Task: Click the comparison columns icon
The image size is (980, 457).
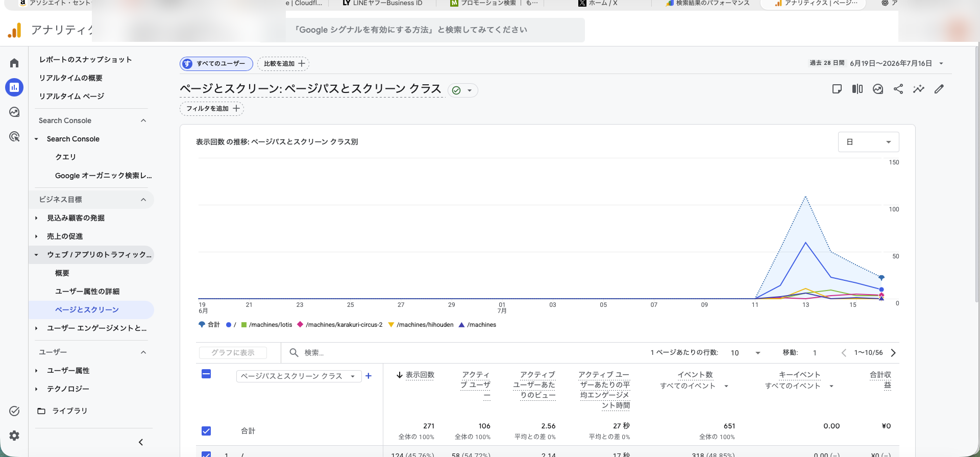Action: (857, 89)
